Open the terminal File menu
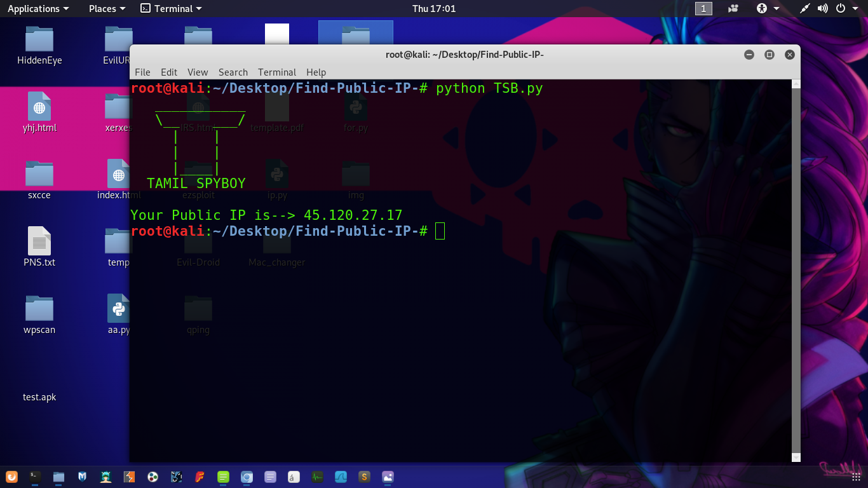Image resolution: width=868 pixels, height=488 pixels. (x=142, y=72)
